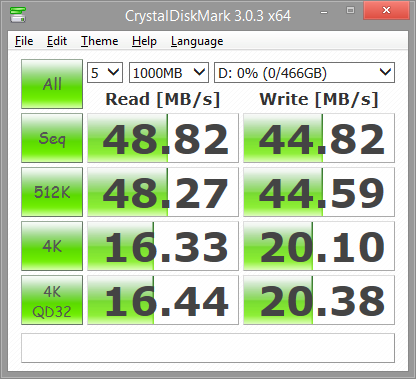The width and height of the screenshot is (416, 379).
Task: Click the 4K write result 20.10
Action: [319, 246]
